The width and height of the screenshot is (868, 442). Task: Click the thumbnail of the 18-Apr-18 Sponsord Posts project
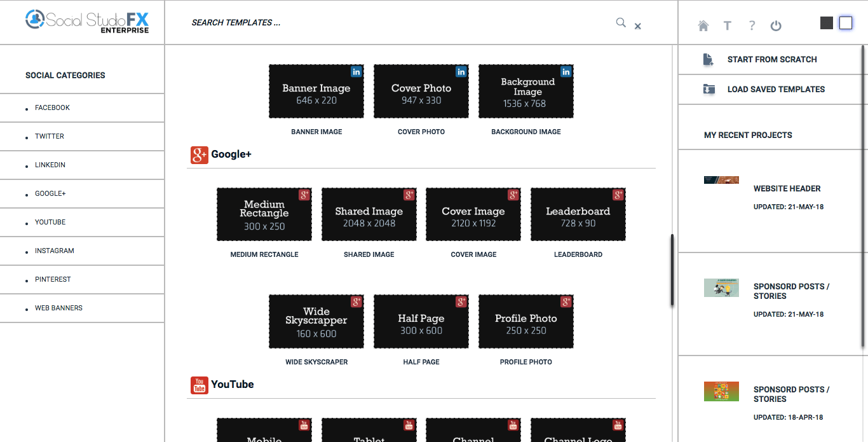[721, 391]
